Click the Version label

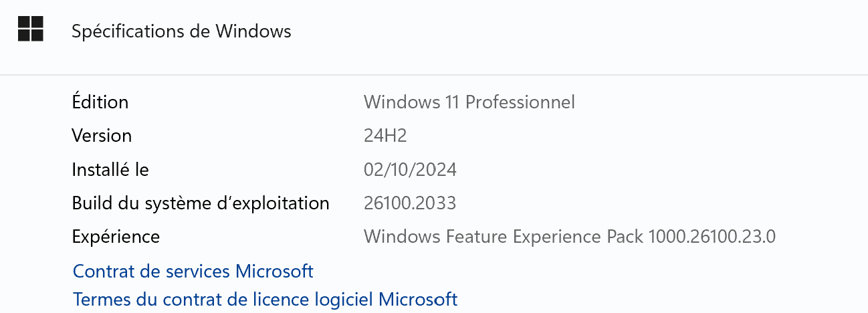[x=102, y=136]
